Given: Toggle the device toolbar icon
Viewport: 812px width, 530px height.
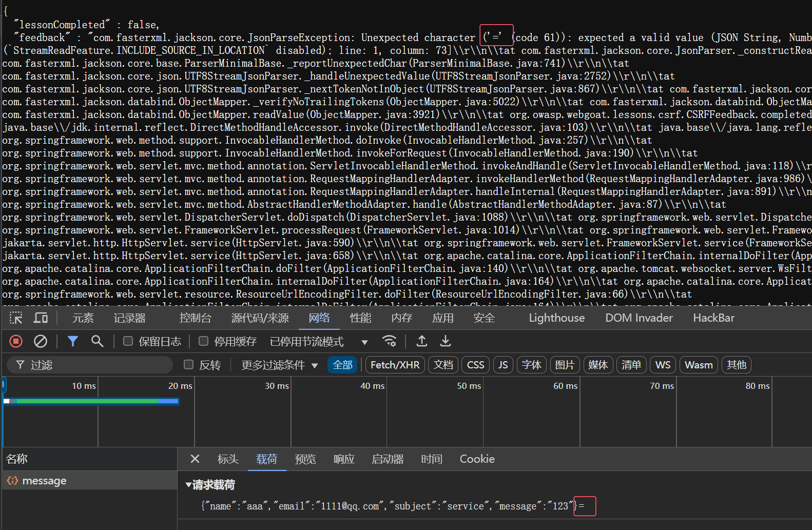Looking at the screenshot, I should coord(41,318).
